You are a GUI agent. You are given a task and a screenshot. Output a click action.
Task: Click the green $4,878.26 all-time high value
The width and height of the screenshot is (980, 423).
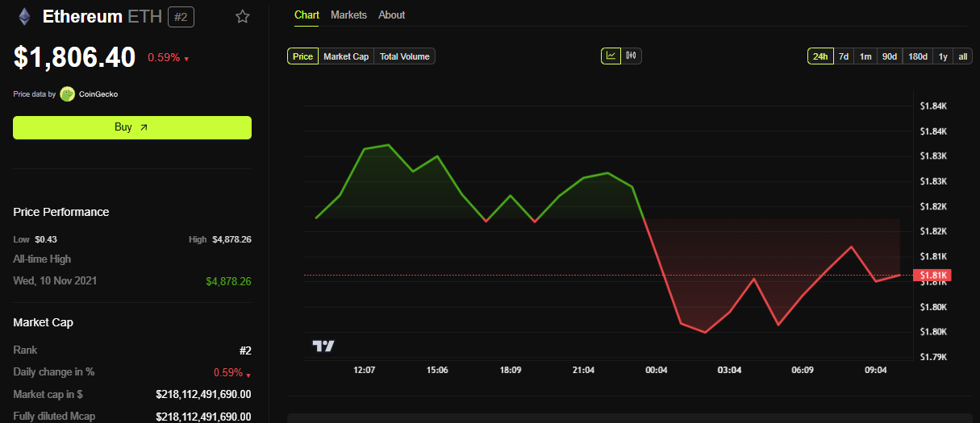228,281
